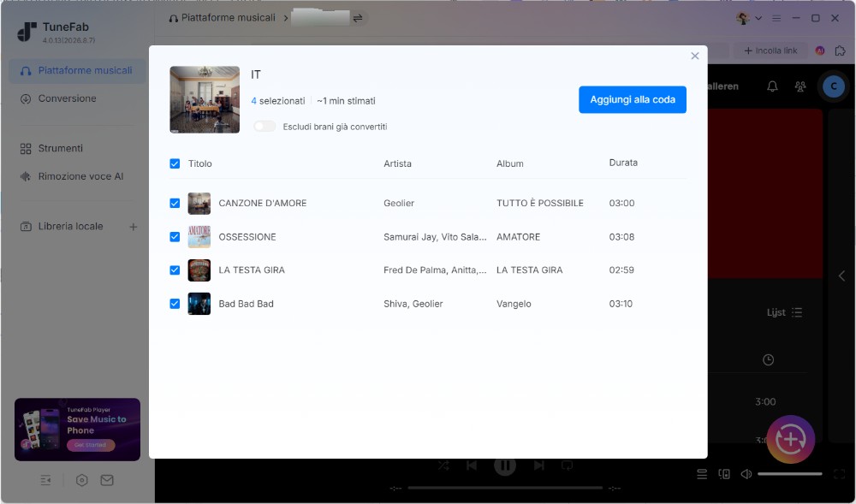Open Libreria locale in sidebar

70,227
